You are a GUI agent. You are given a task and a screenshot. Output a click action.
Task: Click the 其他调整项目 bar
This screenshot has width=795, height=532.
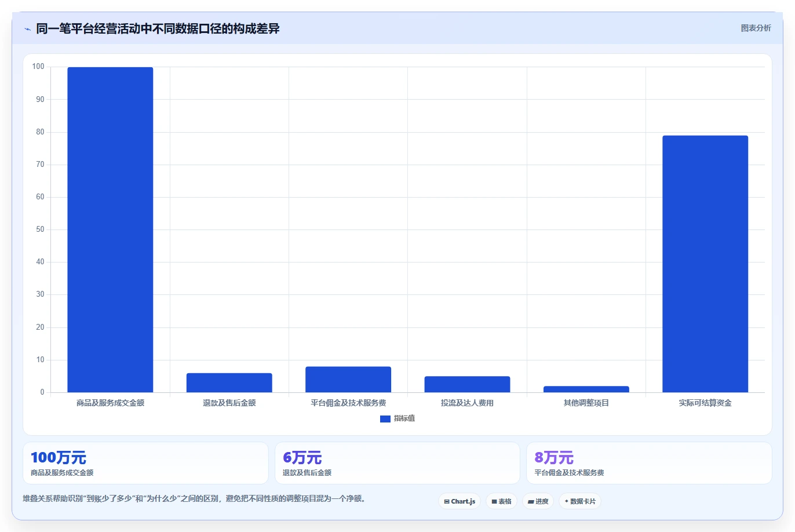[x=586, y=389]
